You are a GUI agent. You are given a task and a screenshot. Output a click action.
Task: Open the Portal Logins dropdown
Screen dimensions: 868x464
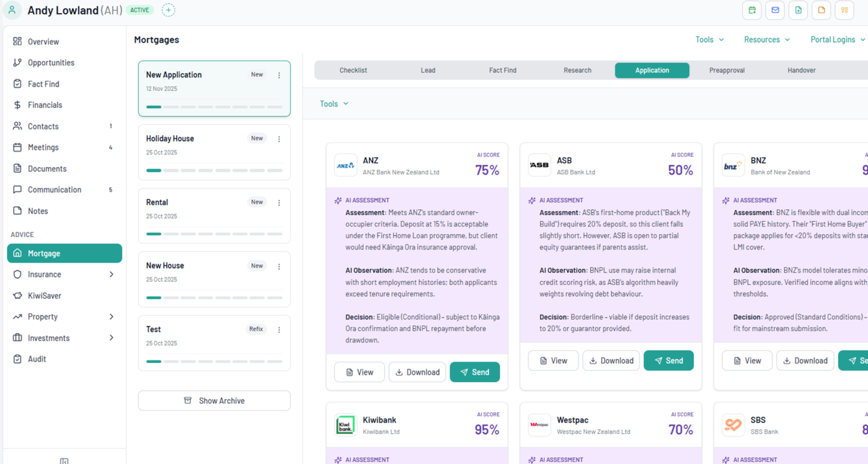[836, 39]
